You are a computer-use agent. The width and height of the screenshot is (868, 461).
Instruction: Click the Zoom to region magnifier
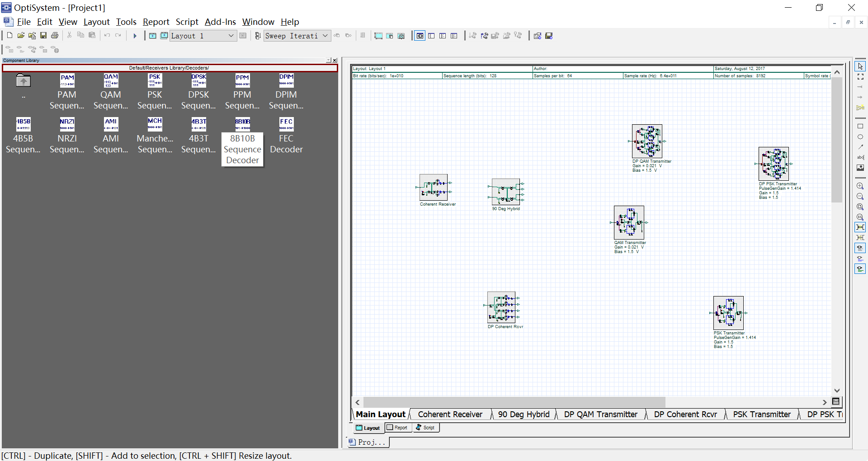860,207
